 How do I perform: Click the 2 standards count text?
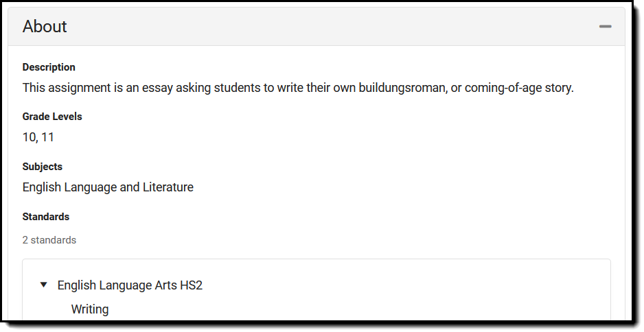pos(49,240)
